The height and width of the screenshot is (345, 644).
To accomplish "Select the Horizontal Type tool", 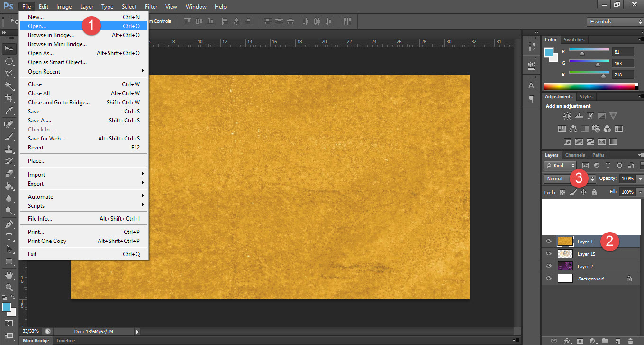I will pyautogui.click(x=9, y=236).
